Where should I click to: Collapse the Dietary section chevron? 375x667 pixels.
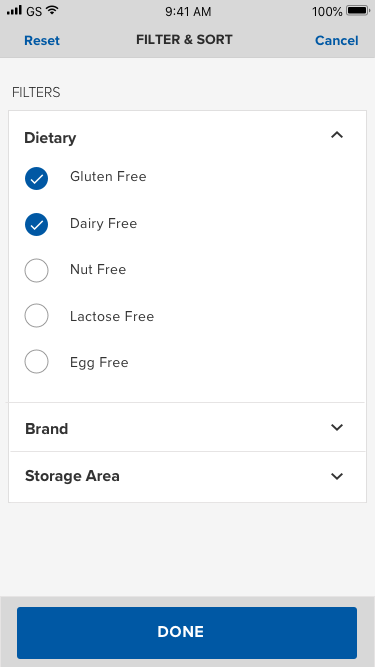[x=337, y=135]
